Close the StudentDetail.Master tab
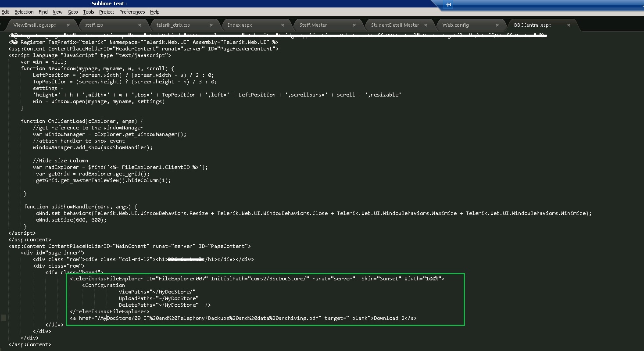Image resolution: width=644 pixels, height=351 pixels. 426,25
